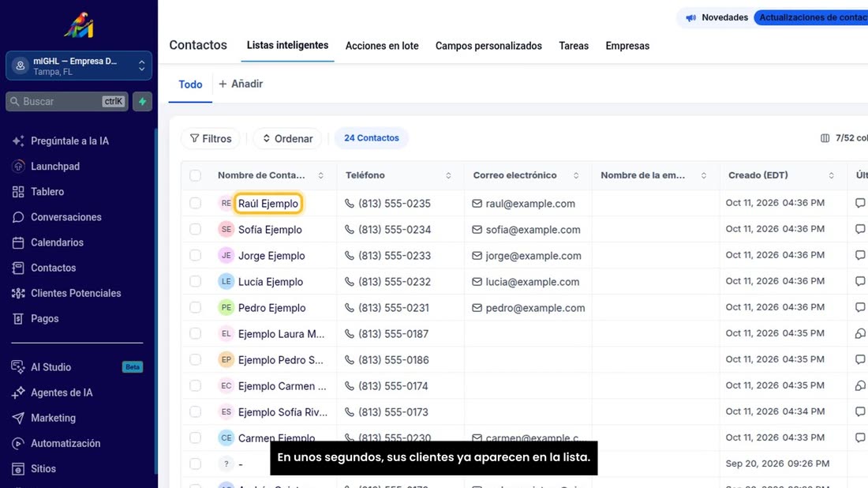The height and width of the screenshot is (488, 868).
Task: Click the Launchpad rocket icon
Action: point(18,166)
